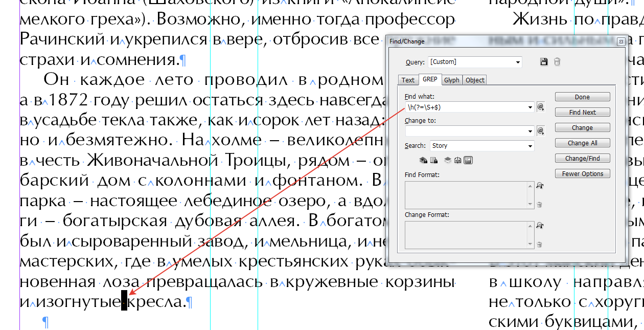Open the Query dropdown list
644x330 pixels.
518,61
